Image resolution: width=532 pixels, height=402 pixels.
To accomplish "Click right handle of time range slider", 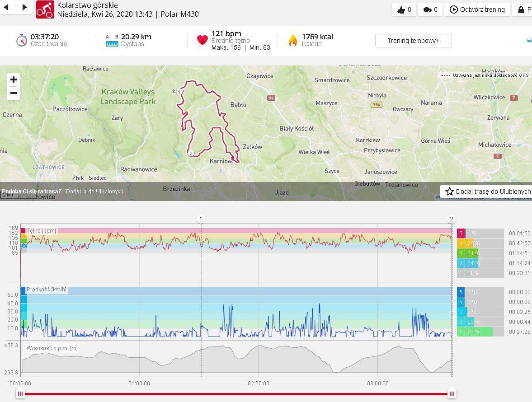I will (452, 394).
